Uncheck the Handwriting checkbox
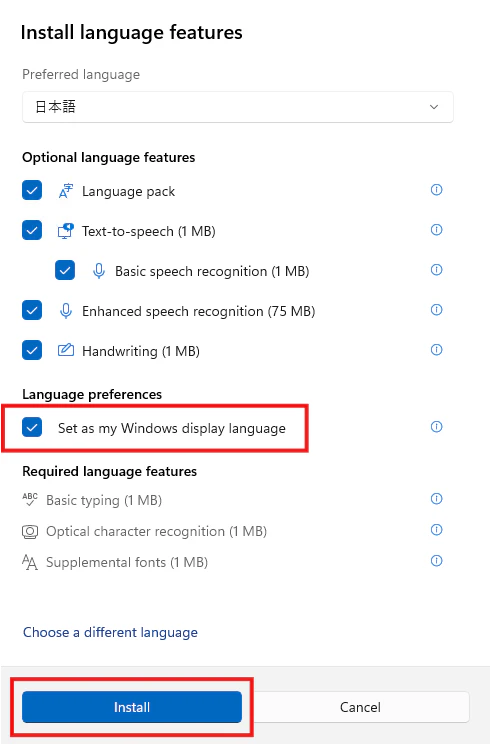 (32, 350)
